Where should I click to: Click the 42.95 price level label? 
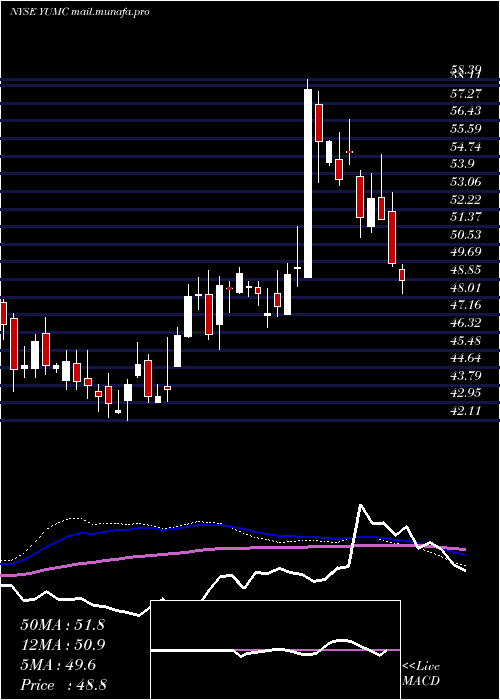click(x=466, y=393)
